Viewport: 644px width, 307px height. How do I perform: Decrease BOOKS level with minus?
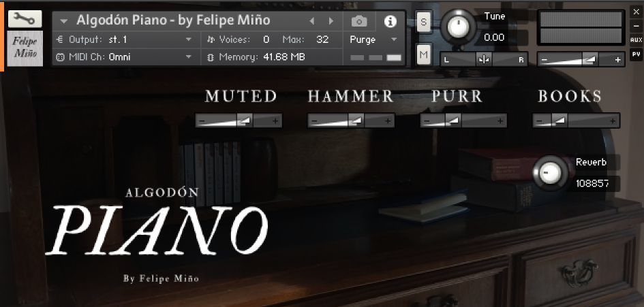click(539, 121)
